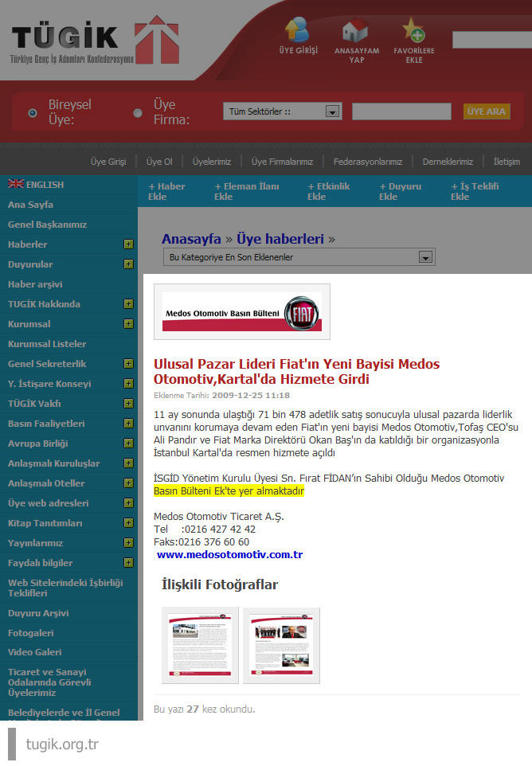The image size is (532, 766).
Task: Click the ÜYE ARA search button
Action: pyautogui.click(x=486, y=111)
